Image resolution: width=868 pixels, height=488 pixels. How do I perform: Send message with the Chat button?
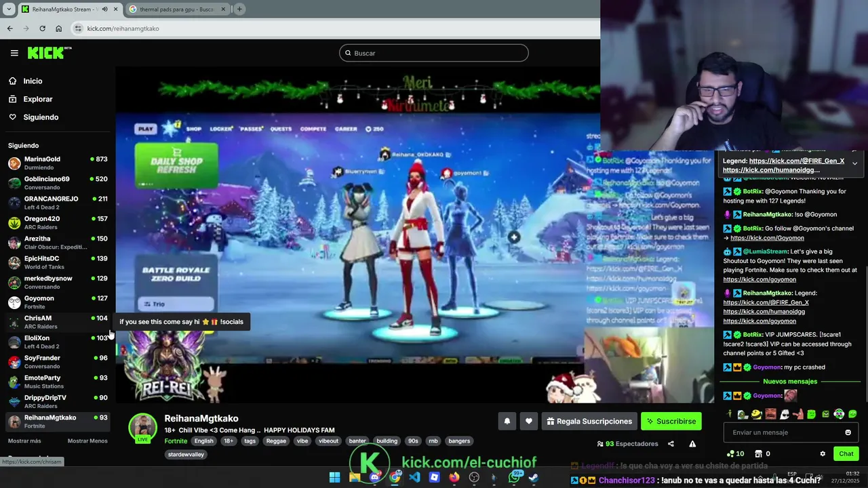pyautogui.click(x=846, y=453)
